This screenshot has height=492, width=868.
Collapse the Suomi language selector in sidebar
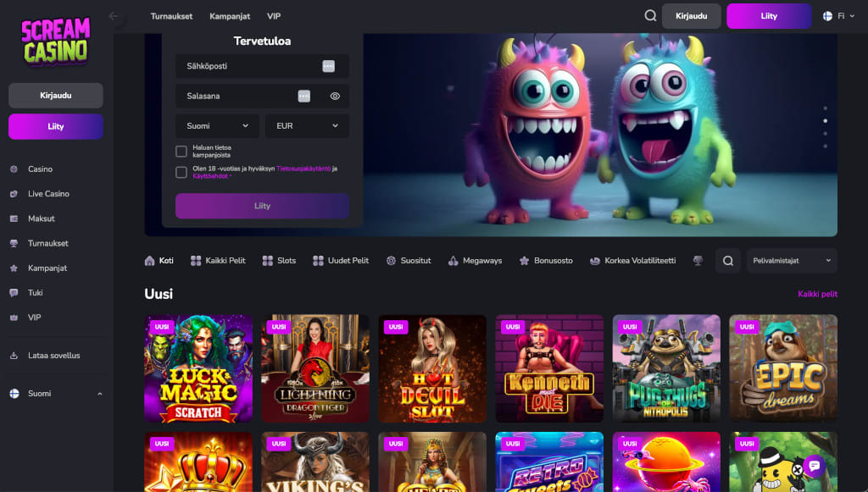tap(99, 393)
